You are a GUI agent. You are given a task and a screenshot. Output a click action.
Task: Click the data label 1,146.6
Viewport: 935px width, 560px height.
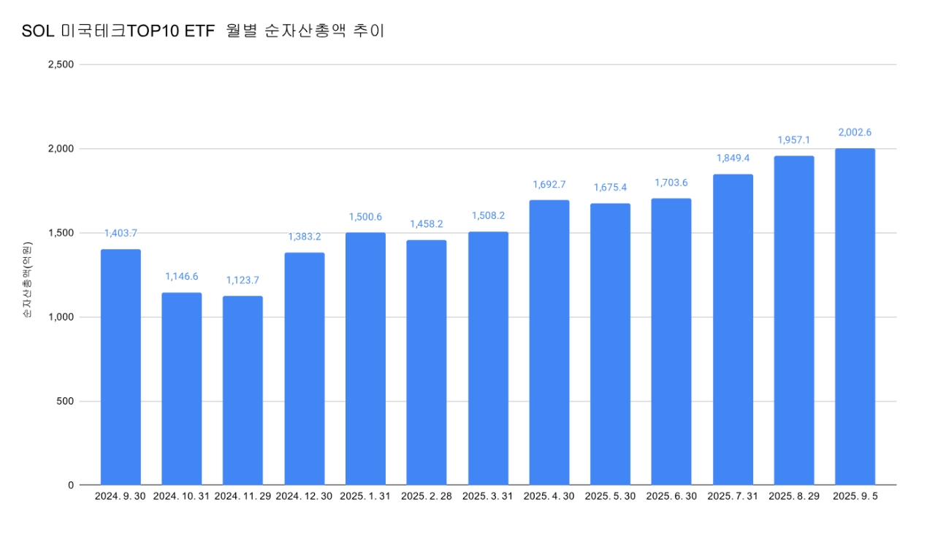click(x=182, y=276)
